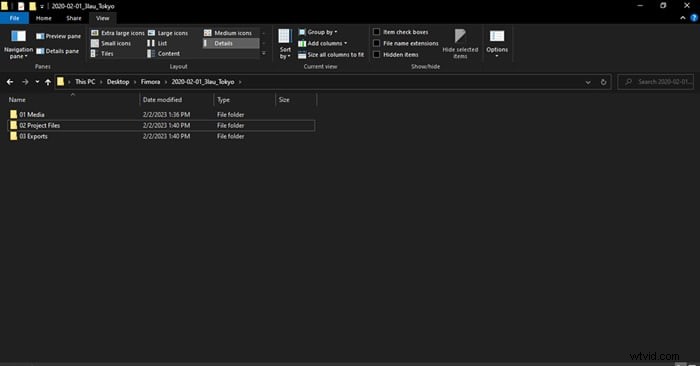Switch layout to Content view
This screenshot has width=700, height=366.
pyautogui.click(x=164, y=54)
